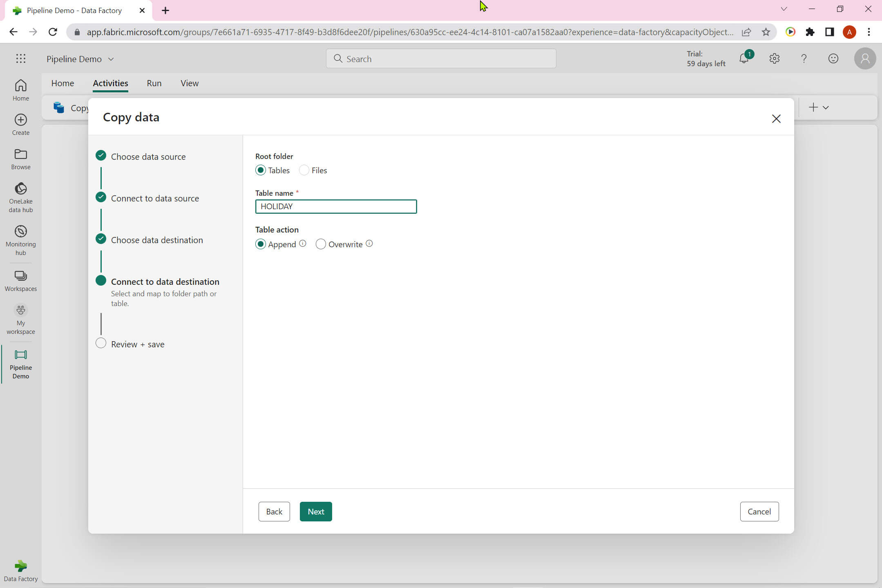Select the Overwrite table action
Viewport: 882px width, 588px height.
321,244
